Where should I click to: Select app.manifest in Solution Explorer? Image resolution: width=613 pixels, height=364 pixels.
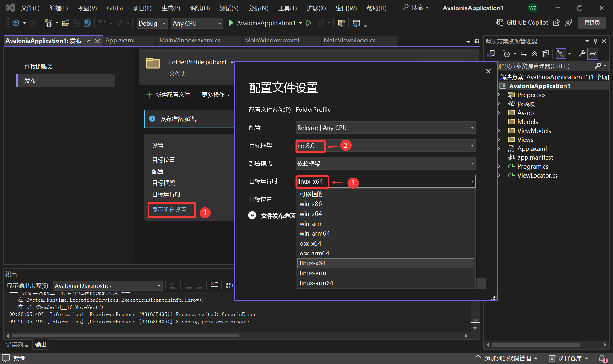(535, 157)
